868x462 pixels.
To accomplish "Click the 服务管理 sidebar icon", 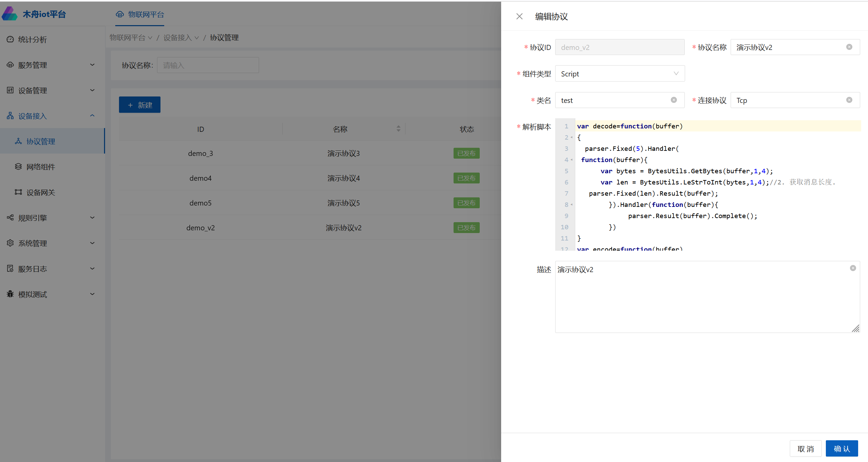I will pos(10,65).
